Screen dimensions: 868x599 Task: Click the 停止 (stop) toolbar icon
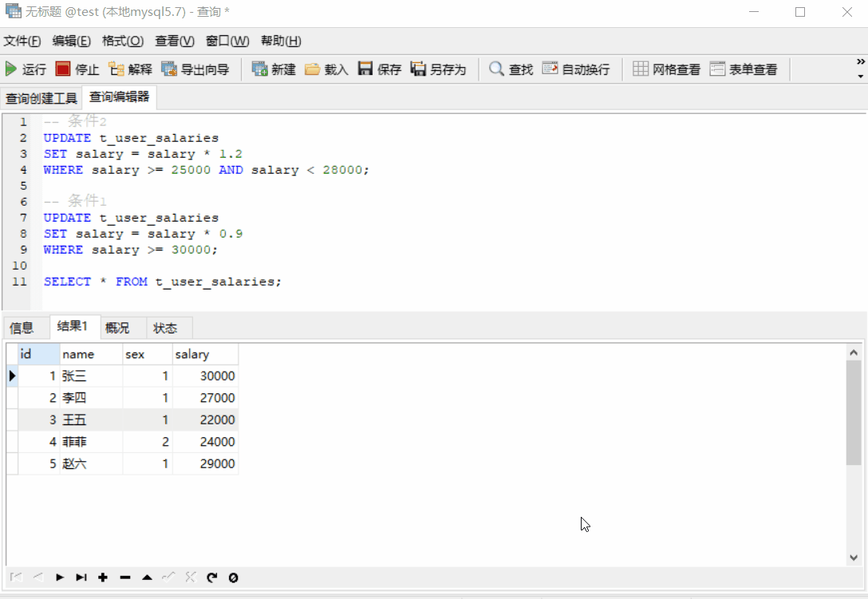point(80,69)
